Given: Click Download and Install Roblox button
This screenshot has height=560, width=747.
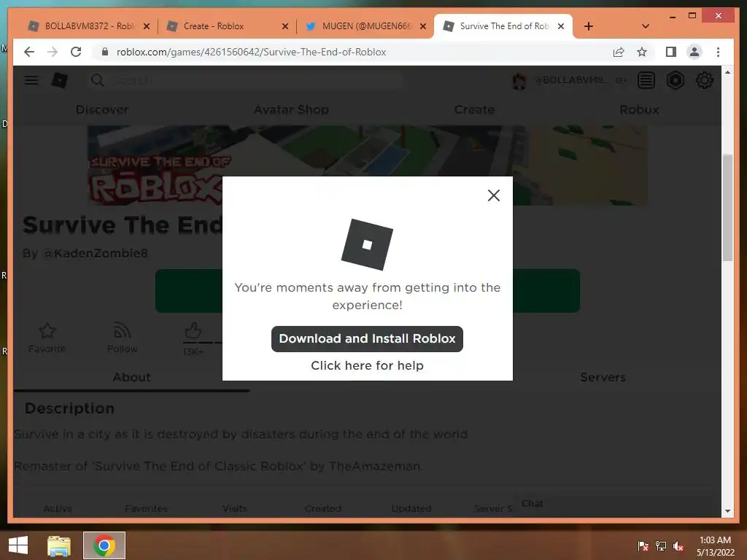Looking at the screenshot, I should (367, 338).
